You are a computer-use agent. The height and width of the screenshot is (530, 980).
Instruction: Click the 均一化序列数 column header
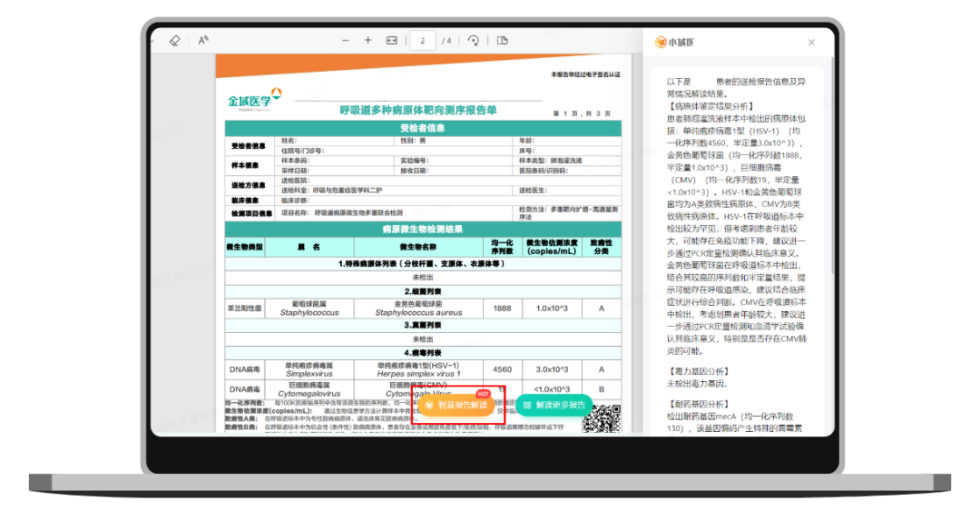pyautogui.click(x=502, y=247)
